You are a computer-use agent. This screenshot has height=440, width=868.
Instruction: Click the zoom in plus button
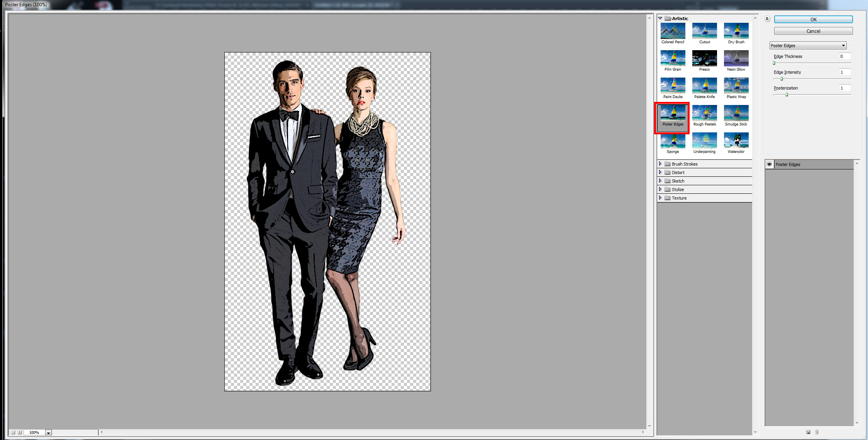(20, 432)
